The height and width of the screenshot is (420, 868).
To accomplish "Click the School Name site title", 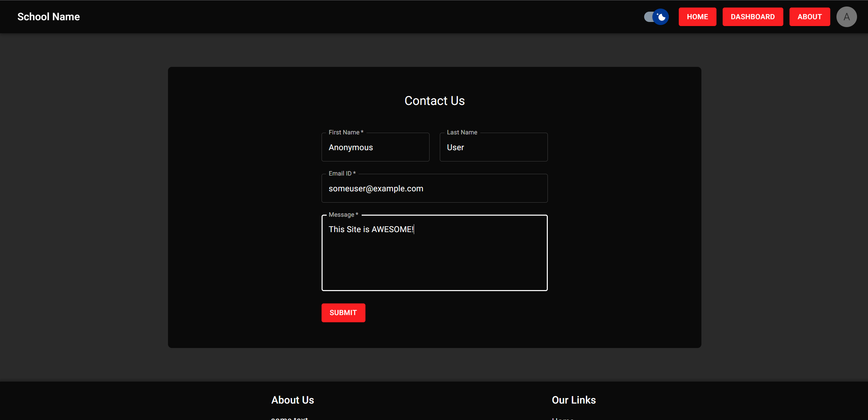I will pos(48,17).
